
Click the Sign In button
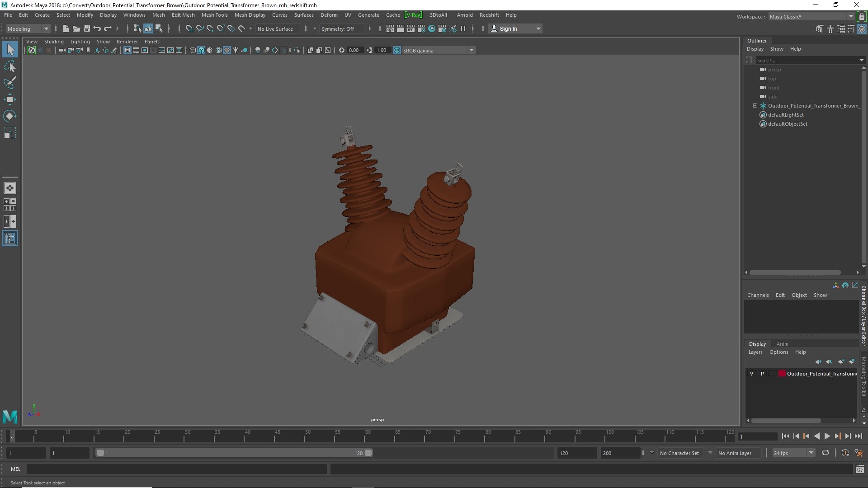point(515,28)
